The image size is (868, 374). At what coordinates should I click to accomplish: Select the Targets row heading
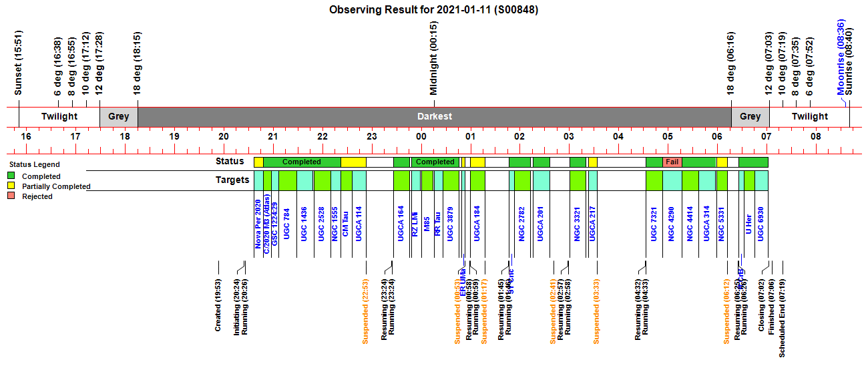(232, 180)
